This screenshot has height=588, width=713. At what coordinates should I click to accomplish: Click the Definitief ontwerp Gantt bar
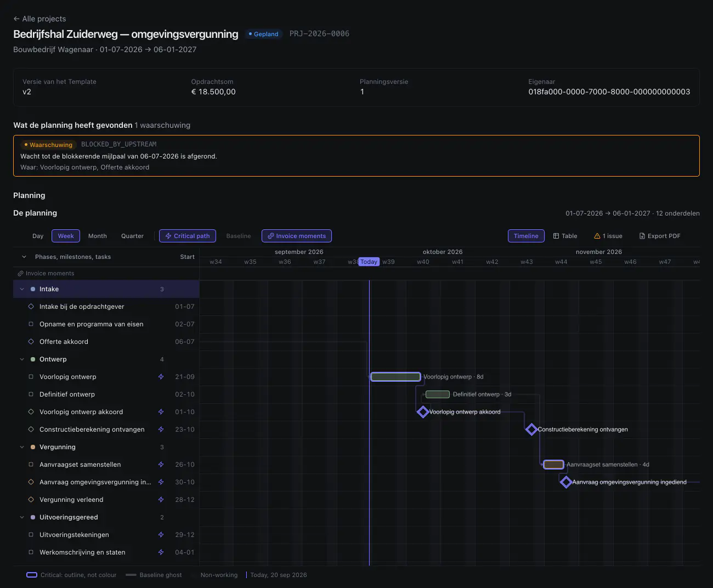[438, 394]
